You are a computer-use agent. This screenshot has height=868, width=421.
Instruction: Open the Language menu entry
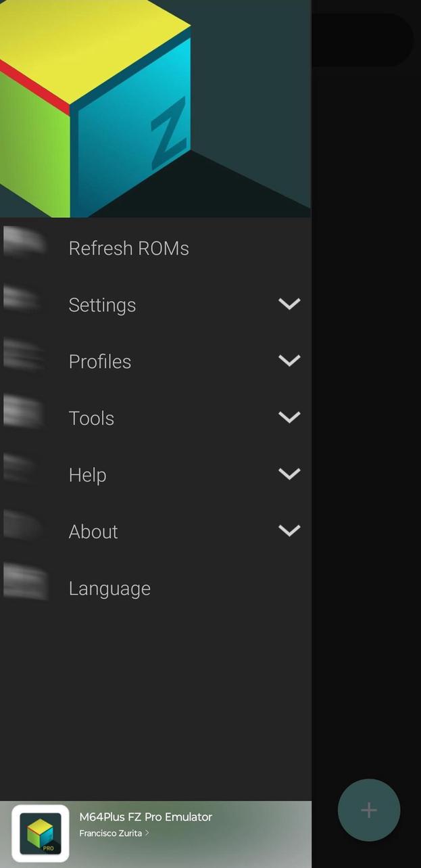pos(109,588)
